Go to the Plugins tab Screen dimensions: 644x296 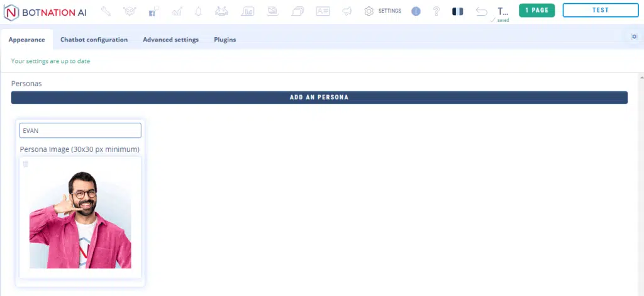click(x=225, y=40)
